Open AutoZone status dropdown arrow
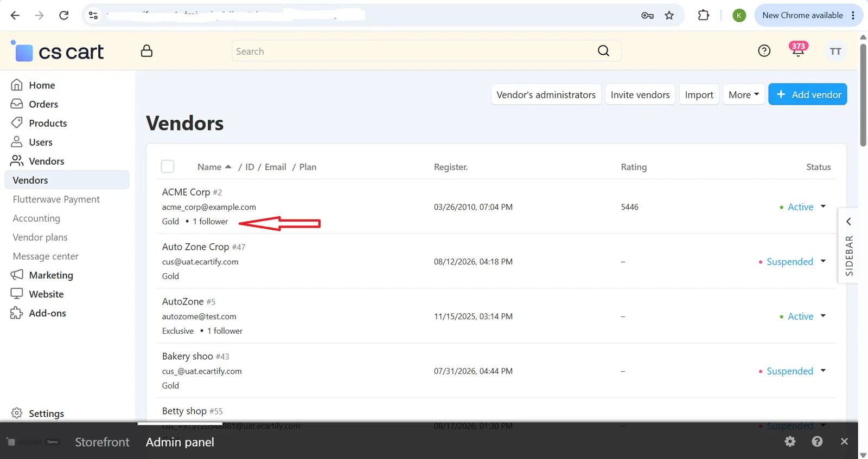Viewport: 868px width, 459px height. [823, 316]
